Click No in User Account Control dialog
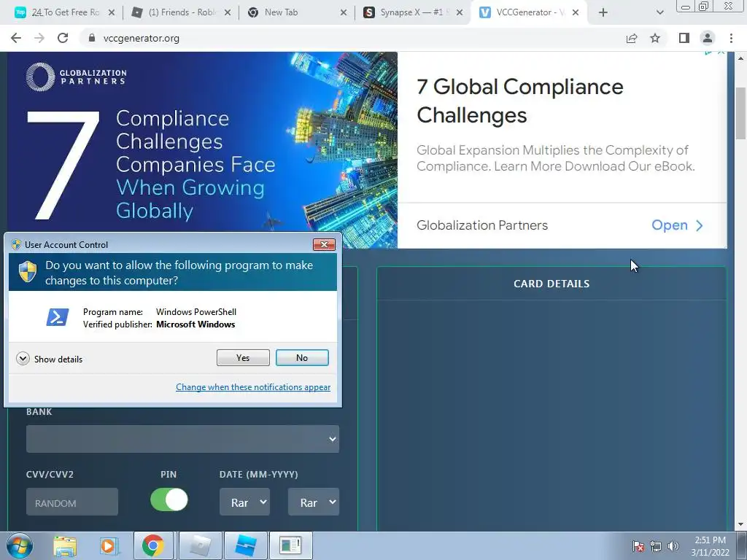Screen dimensions: 747x560 (x=302, y=357)
